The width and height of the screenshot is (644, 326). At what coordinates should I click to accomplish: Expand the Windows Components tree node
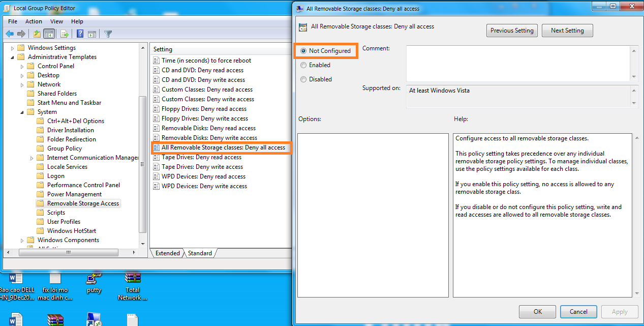tap(22, 241)
